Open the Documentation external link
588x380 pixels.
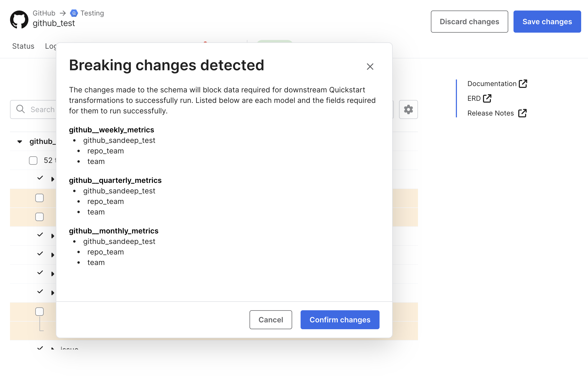coord(497,84)
